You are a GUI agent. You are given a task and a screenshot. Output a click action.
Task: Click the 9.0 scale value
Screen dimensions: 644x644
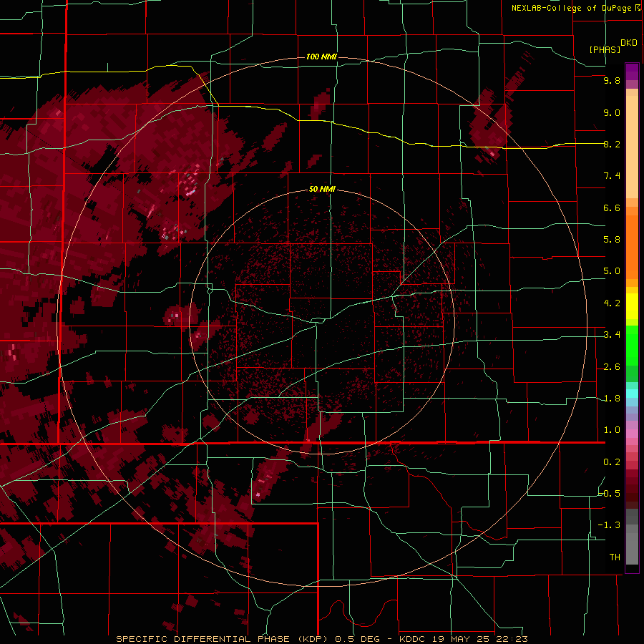612,112
